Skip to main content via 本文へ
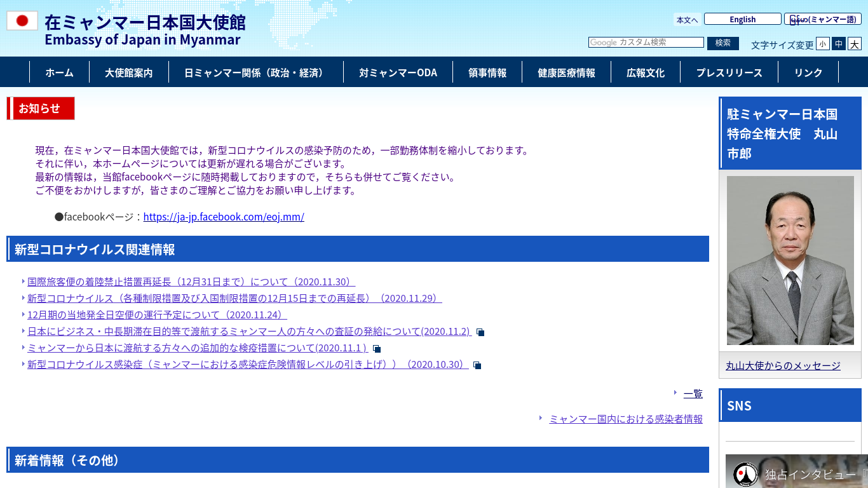Image resolution: width=868 pixels, height=488 pixels. (x=688, y=20)
